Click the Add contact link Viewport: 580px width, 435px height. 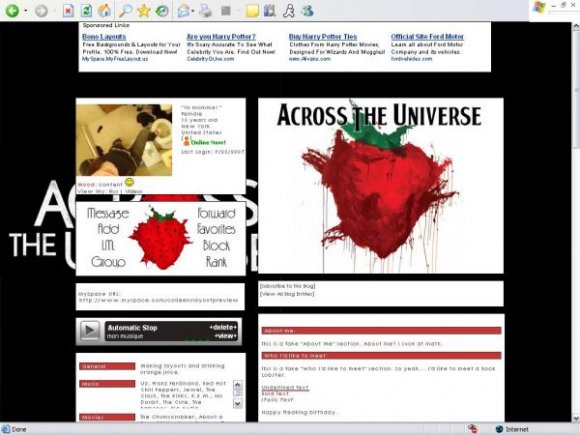coord(108,229)
